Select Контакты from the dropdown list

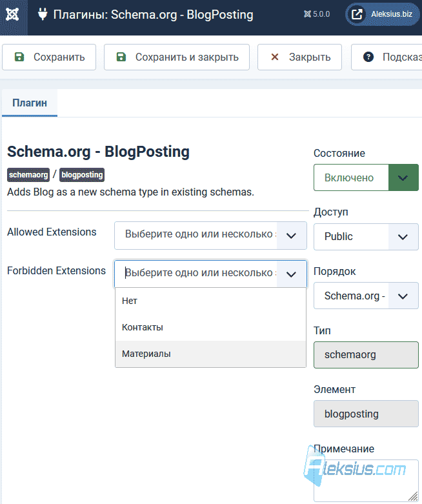point(210,327)
